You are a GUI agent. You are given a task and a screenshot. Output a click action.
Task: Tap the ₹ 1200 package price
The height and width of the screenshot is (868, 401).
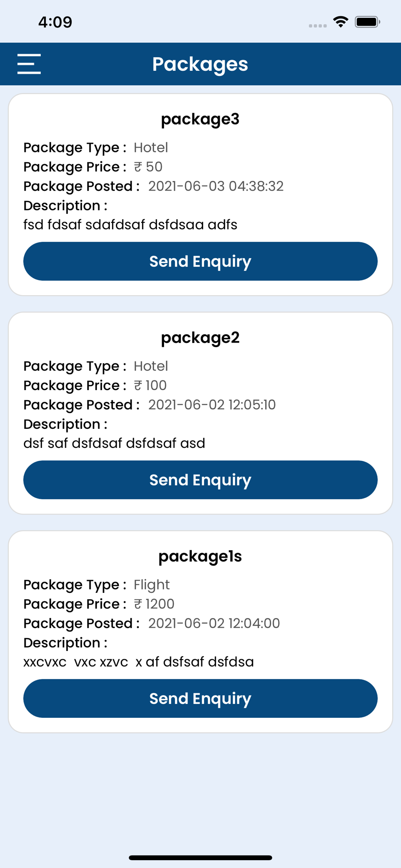[154, 604]
